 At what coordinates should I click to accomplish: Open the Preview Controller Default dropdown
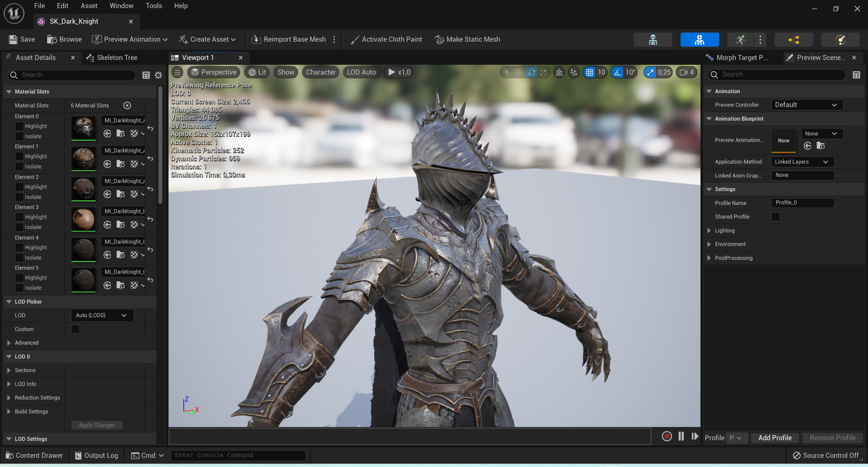807,105
